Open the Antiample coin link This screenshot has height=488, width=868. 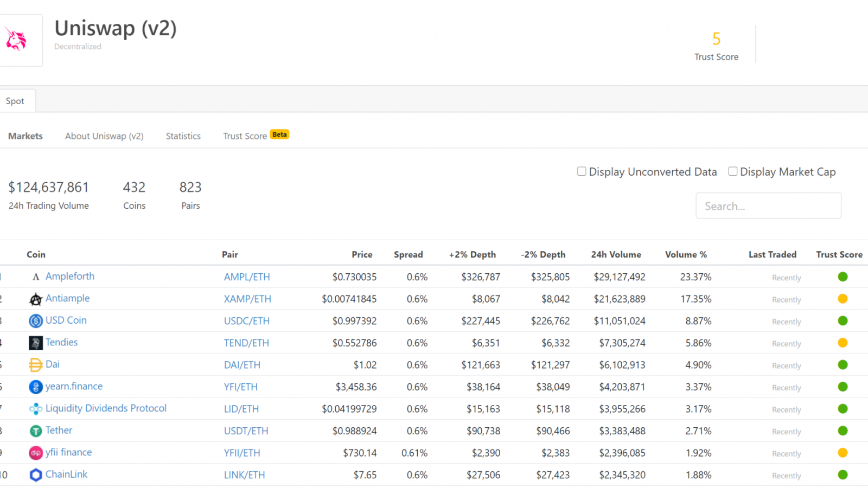click(67, 298)
